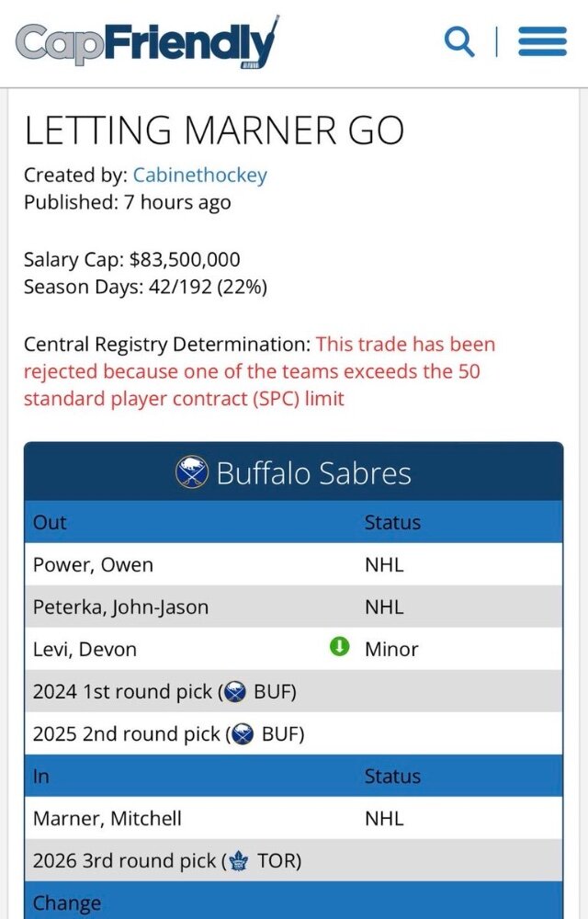Click the Sabres icon in 2025 2nd pick
The width and height of the screenshot is (588, 919).
[243, 733]
